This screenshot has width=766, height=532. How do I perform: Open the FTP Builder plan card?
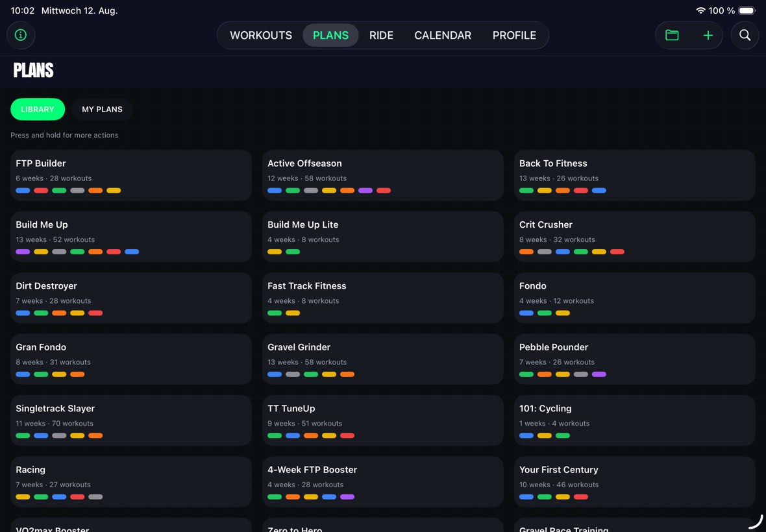pos(131,175)
